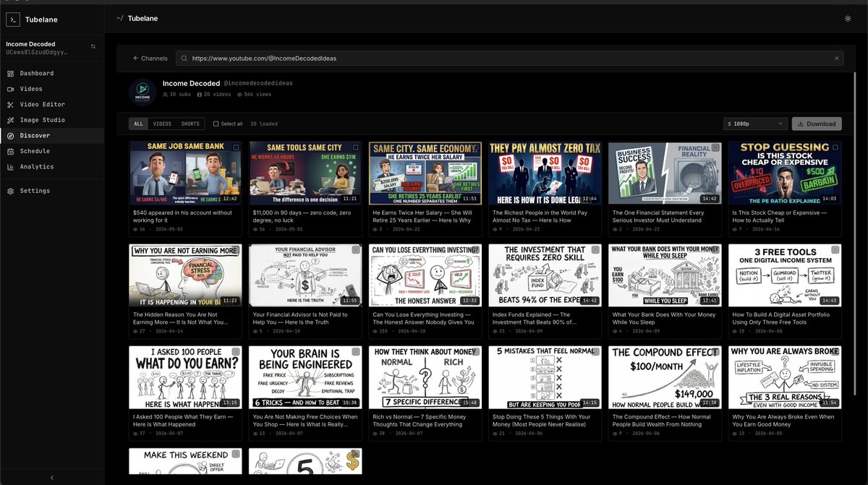Check the 'Why You Are Not Earning More' checkbox
868x485 pixels.
point(236,250)
